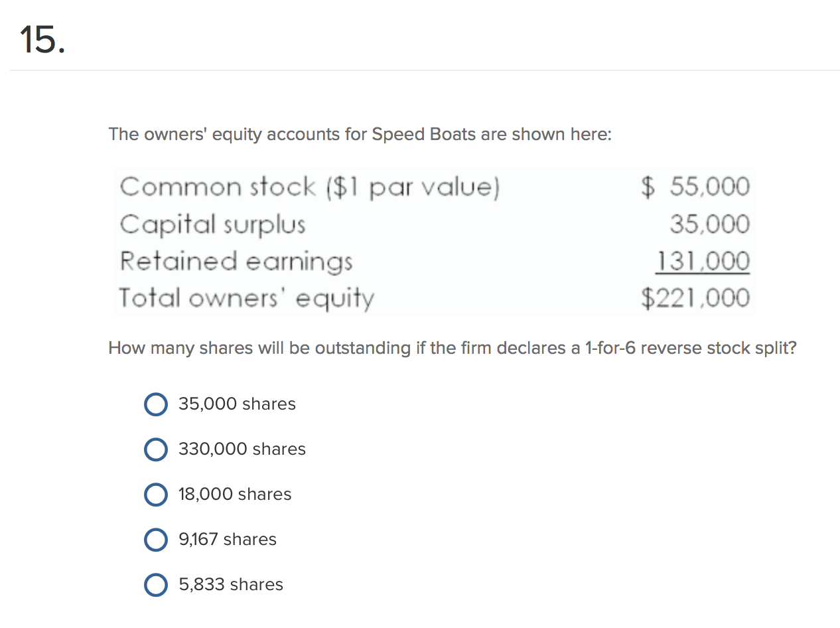Image resolution: width=840 pixels, height=628 pixels.
Task: Select the 330,000 shares radio button
Action: point(155,449)
